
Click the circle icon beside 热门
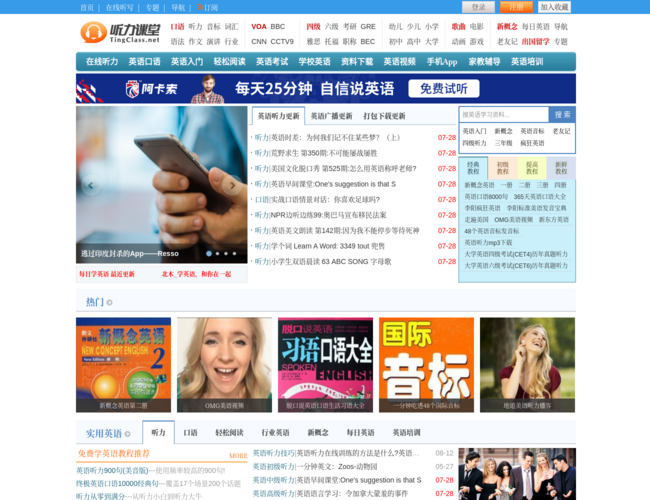(109, 303)
